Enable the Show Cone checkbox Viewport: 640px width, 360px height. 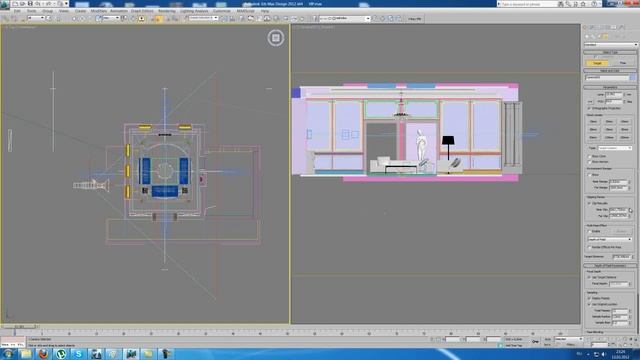coord(589,156)
